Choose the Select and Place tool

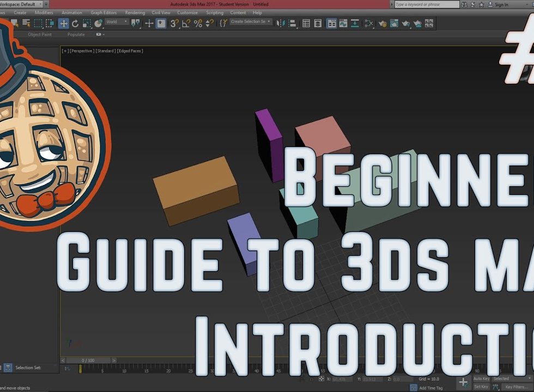[x=99, y=23]
